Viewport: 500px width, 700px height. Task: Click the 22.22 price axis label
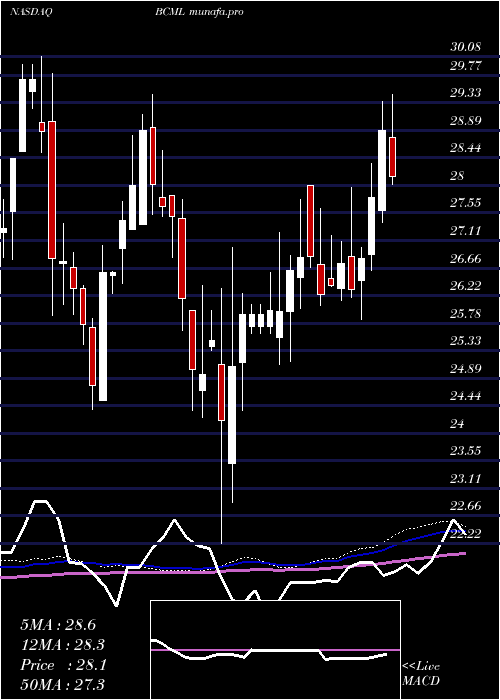coord(466,533)
